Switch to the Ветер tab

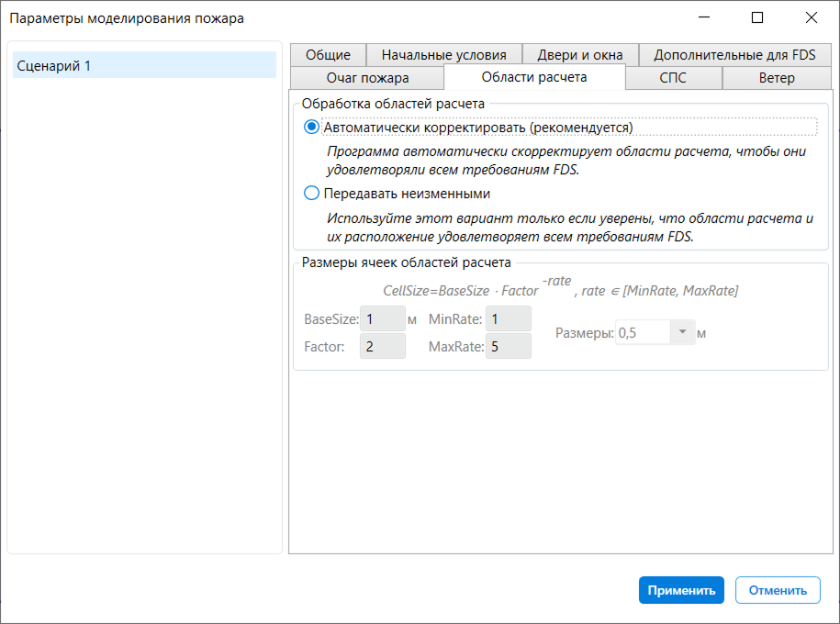click(777, 78)
